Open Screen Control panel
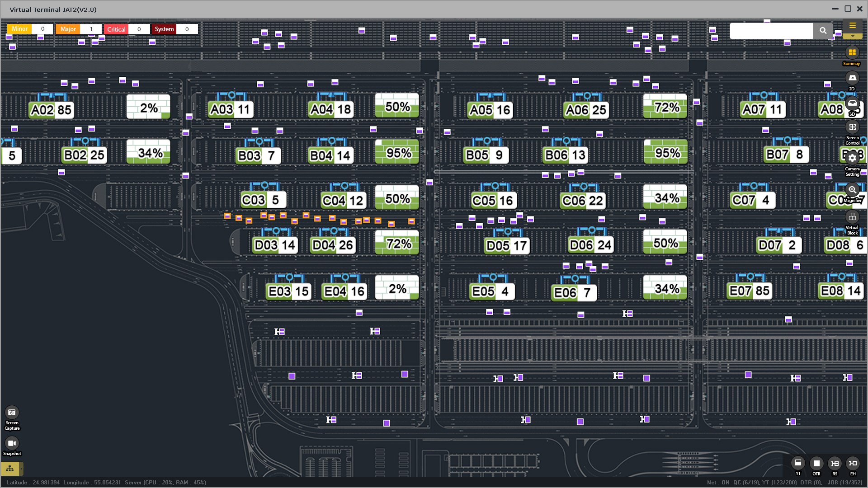The width and height of the screenshot is (868, 488). (x=852, y=127)
